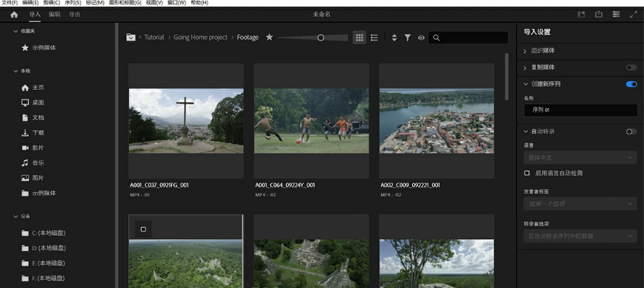
Task: Open the 标记(M) menu
Action: [95, 3]
